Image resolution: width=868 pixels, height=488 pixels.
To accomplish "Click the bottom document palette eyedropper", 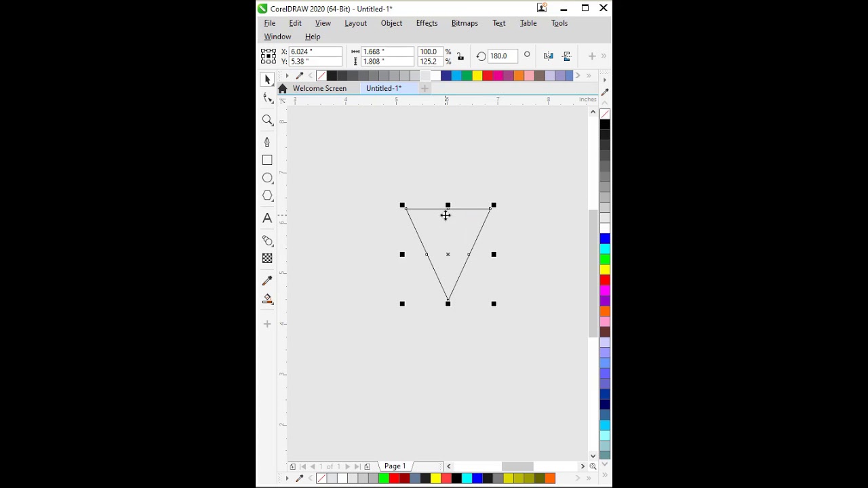I will click(300, 479).
